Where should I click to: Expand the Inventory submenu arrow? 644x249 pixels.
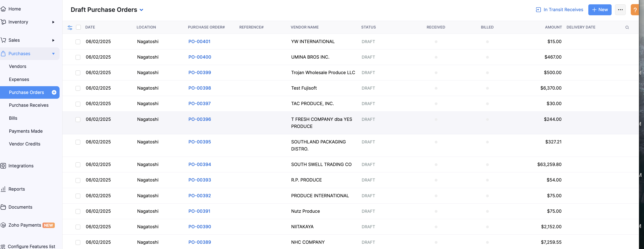coord(53,22)
